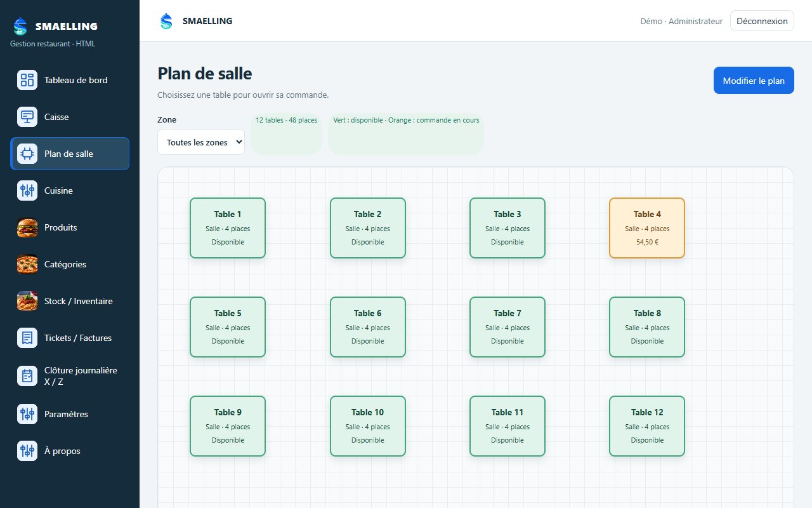Viewport: 812px width, 508px height.
Task: Open Table 12 card
Action: point(647,426)
